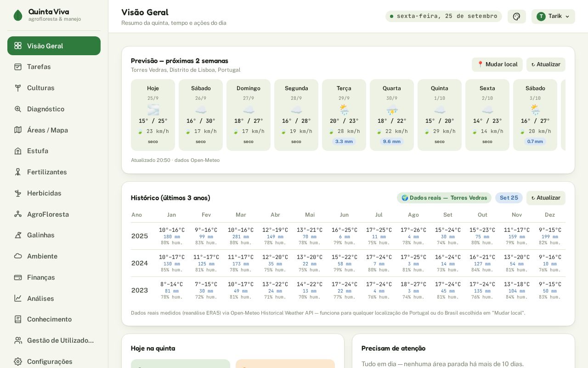Click the 281 mm value in 2025
The width and height of the screenshot is (588, 368).
pyautogui.click(x=241, y=237)
